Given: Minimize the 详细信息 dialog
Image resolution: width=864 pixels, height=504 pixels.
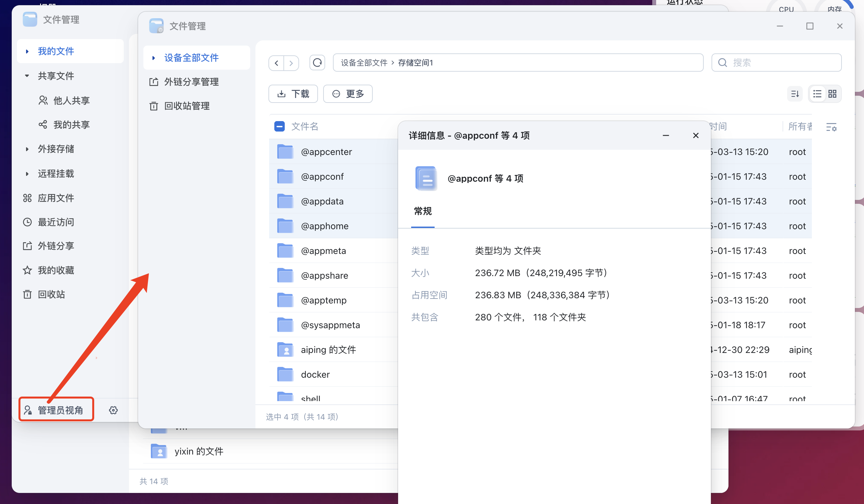Looking at the screenshot, I should tap(666, 136).
